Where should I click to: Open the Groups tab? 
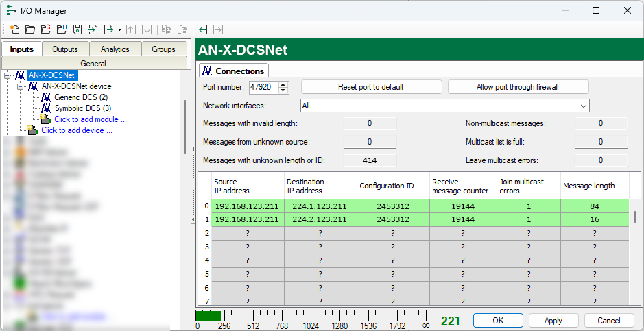click(x=163, y=49)
